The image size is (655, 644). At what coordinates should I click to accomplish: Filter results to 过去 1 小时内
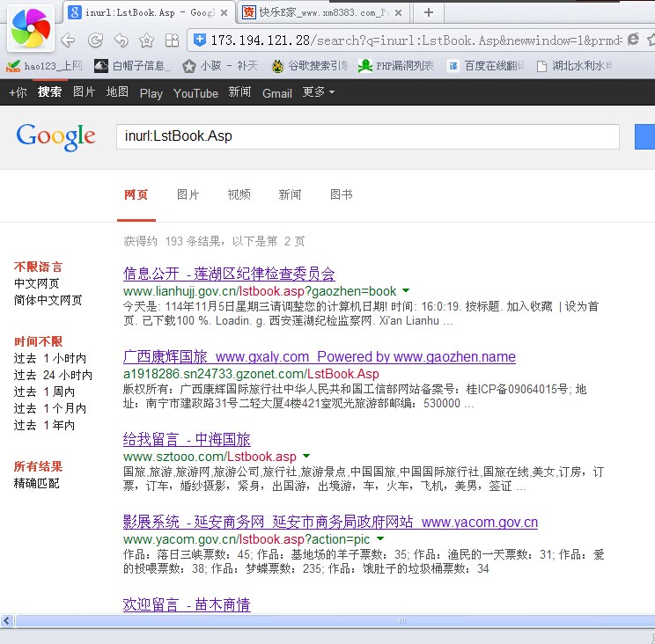coord(49,359)
